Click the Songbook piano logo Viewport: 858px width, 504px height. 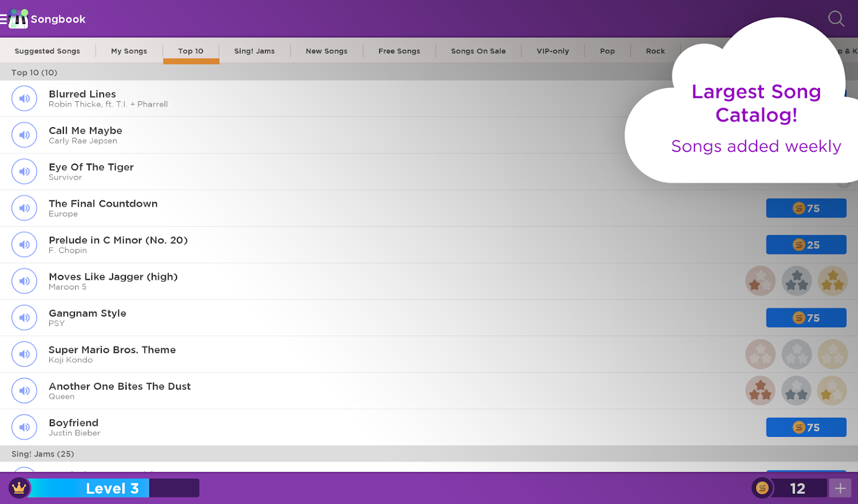tap(18, 17)
